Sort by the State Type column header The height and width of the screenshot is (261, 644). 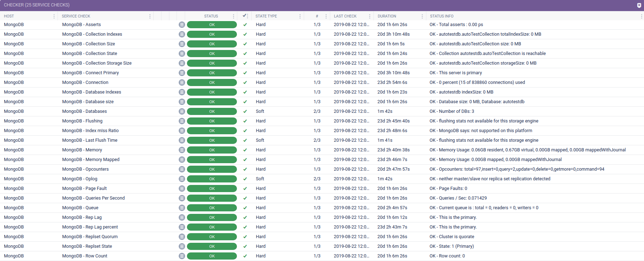(266, 16)
